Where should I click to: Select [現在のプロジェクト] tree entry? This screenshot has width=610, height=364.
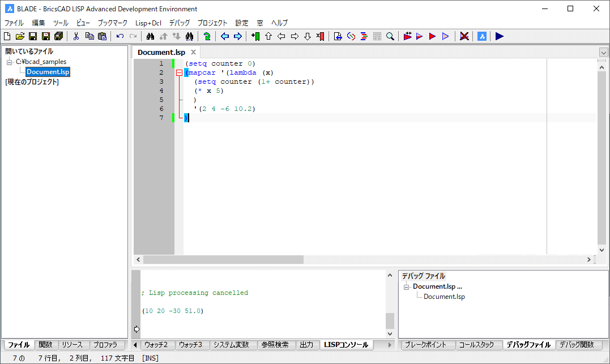[x=32, y=82]
